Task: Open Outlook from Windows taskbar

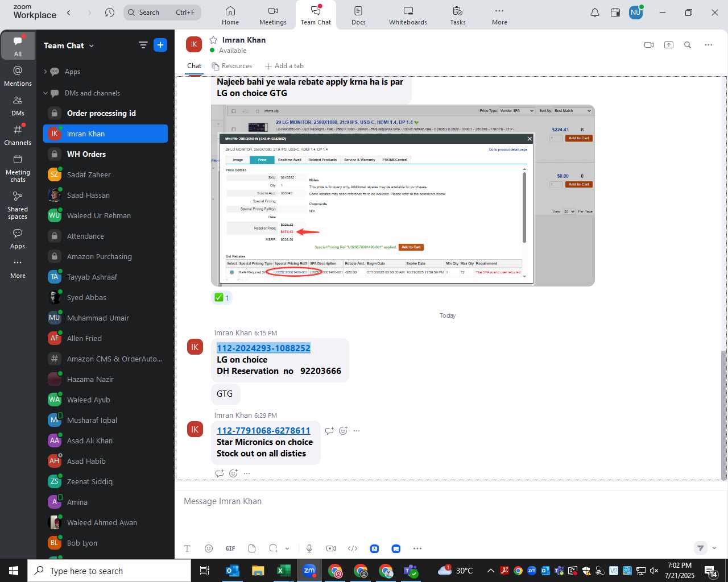Action: tap(233, 571)
